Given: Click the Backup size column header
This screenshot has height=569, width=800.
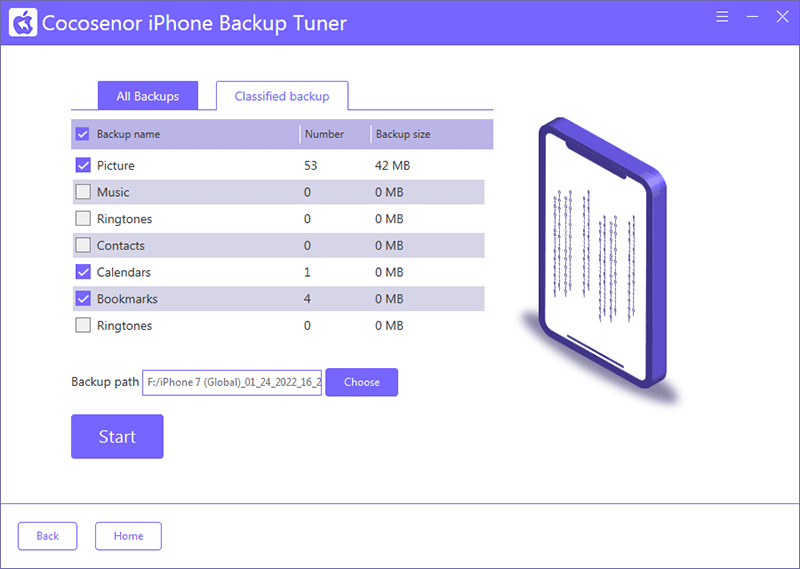Looking at the screenshot, I should (403, 134).
